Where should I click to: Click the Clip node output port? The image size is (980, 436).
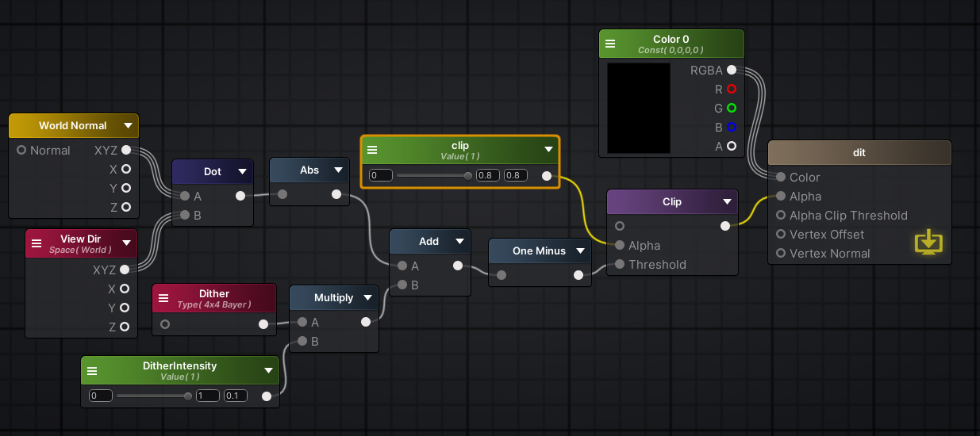tap(725, 227)
